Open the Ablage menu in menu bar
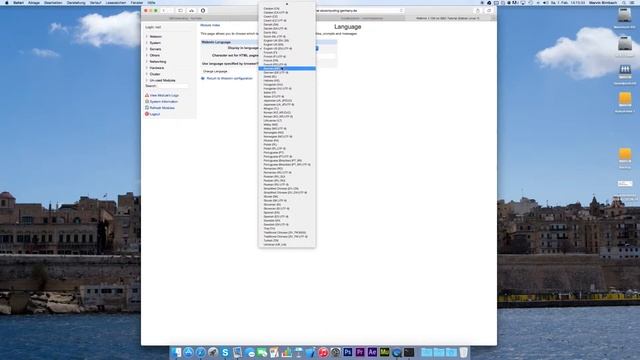This screenshot has height=360, width=640. (34, 2)
